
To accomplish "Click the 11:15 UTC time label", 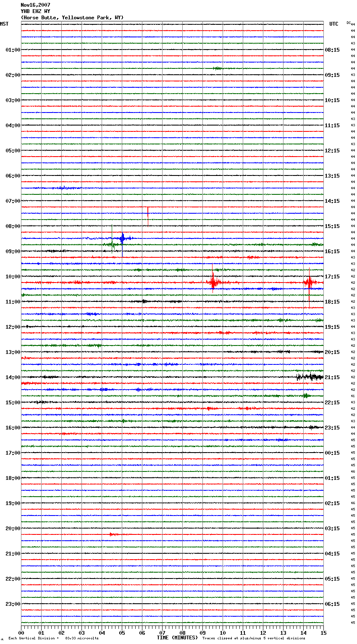I will (x=332, y=126).
